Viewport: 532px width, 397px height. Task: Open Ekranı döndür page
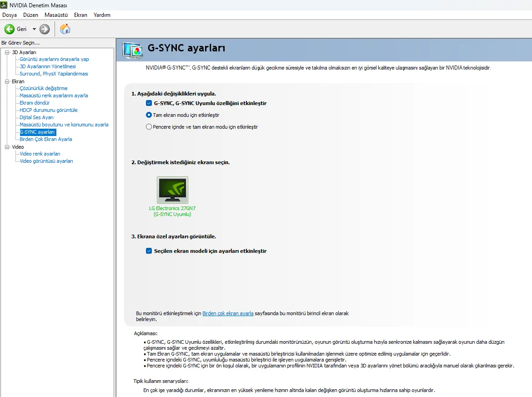click(35, 103)
